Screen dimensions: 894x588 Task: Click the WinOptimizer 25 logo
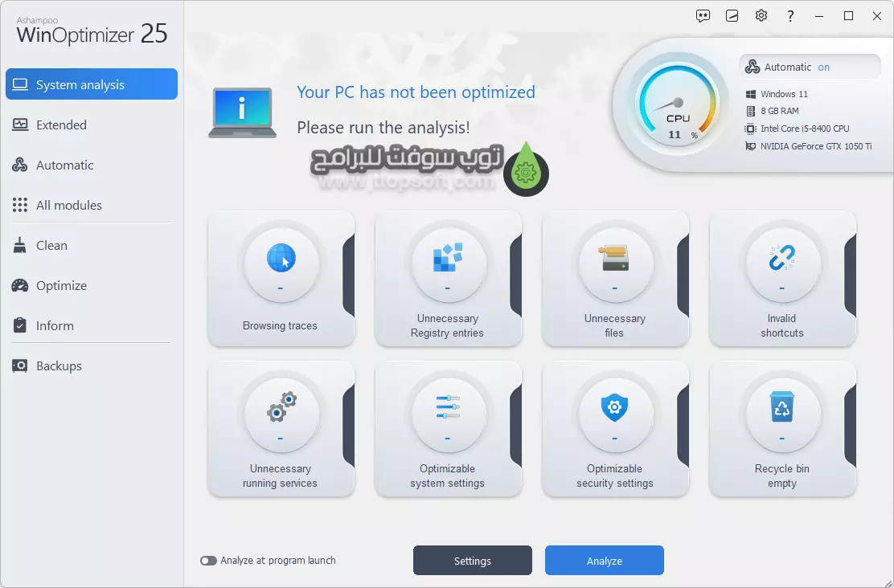[92, 31]
